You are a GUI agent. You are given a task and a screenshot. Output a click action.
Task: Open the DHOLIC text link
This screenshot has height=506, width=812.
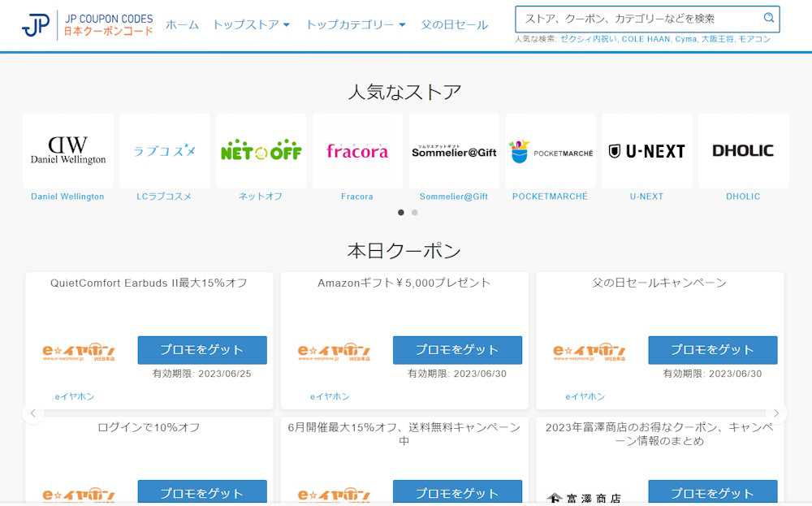coord(743,197)
